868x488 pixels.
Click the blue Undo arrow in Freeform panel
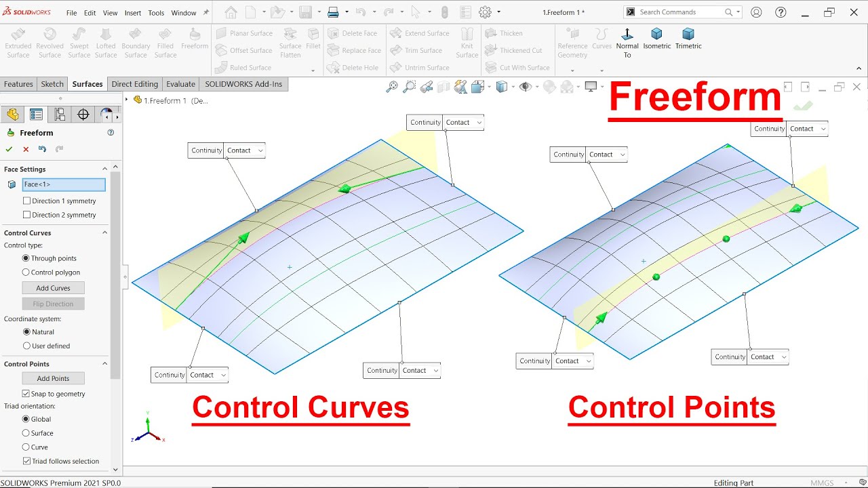43,149
